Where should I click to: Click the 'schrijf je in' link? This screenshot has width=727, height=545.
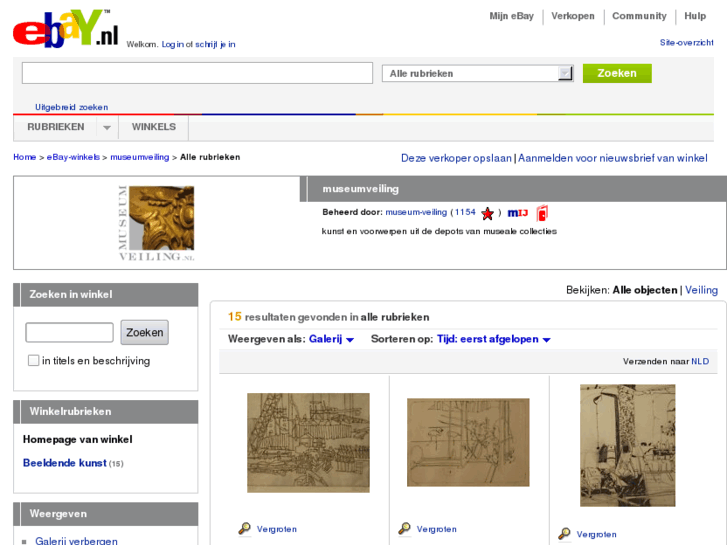pos(215,45)
